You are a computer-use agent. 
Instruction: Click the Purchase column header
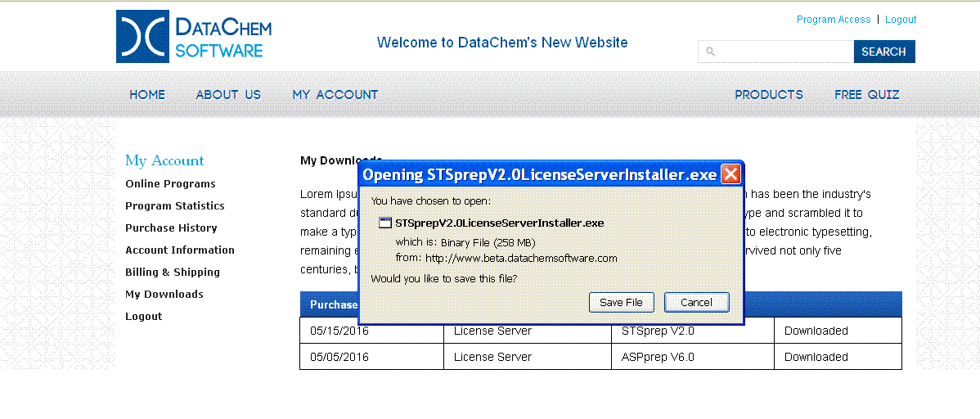coord(334,304)
